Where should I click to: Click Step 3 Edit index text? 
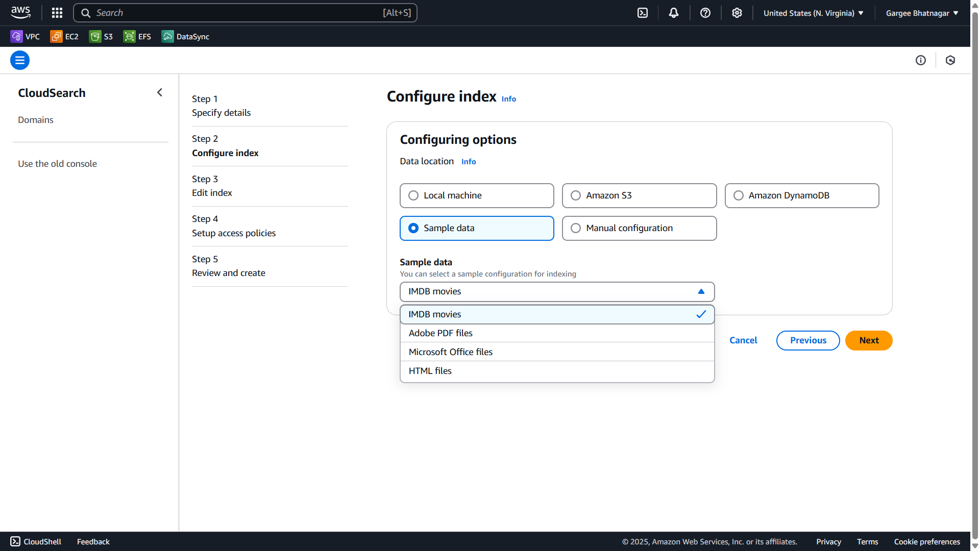[x=212, y=186]
